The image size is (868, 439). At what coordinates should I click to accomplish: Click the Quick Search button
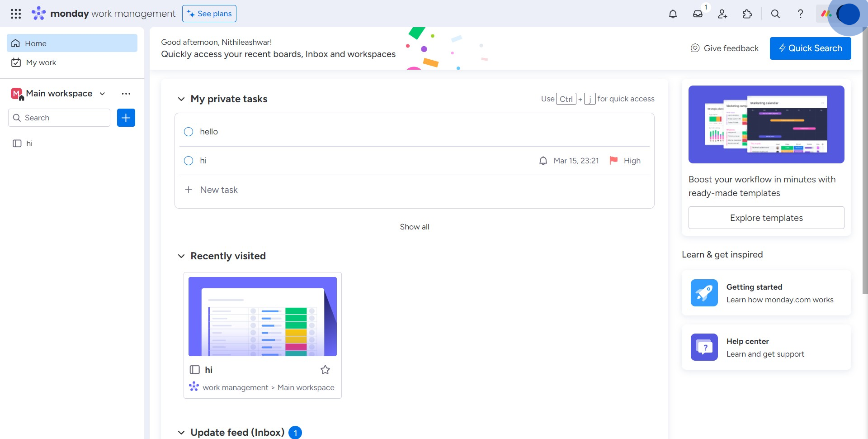pos(810,48)
